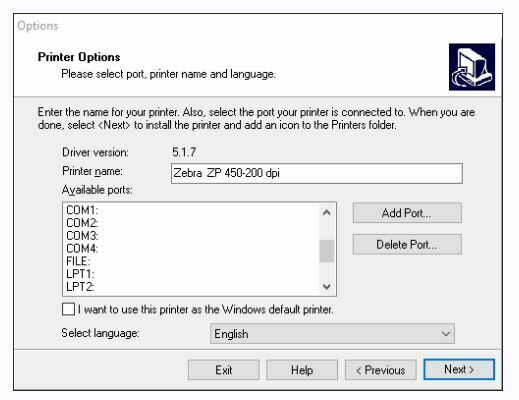Enable Windows default printer checkbox
519x400 pixels.
(68, 309)
